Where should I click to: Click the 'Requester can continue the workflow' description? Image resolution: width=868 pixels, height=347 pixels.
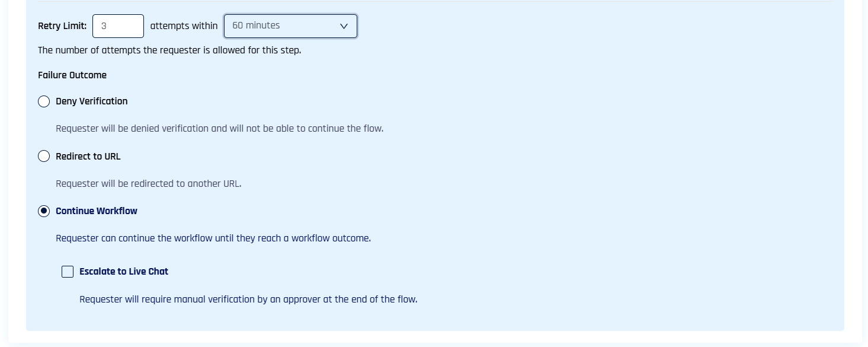click(x=213, y=238)
